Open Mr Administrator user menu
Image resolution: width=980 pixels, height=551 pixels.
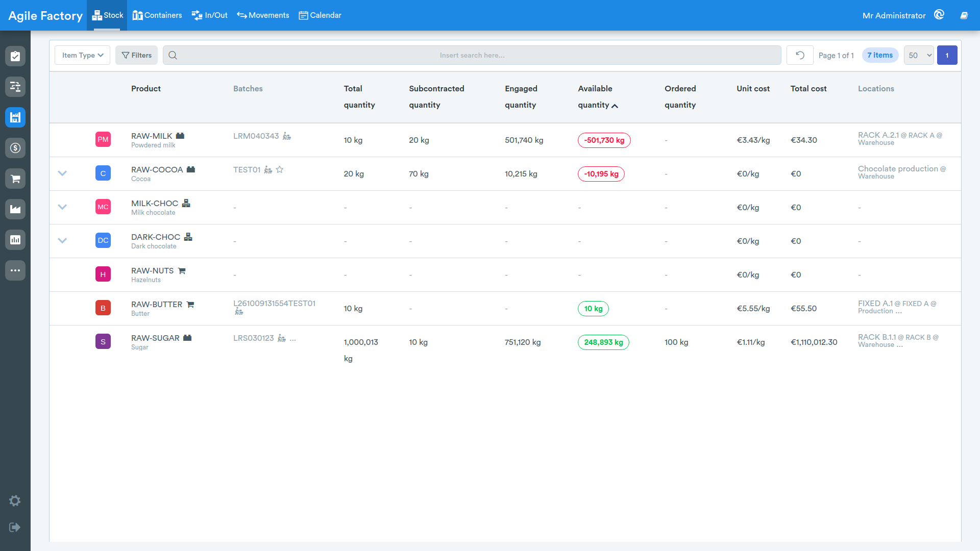[894, 15]
